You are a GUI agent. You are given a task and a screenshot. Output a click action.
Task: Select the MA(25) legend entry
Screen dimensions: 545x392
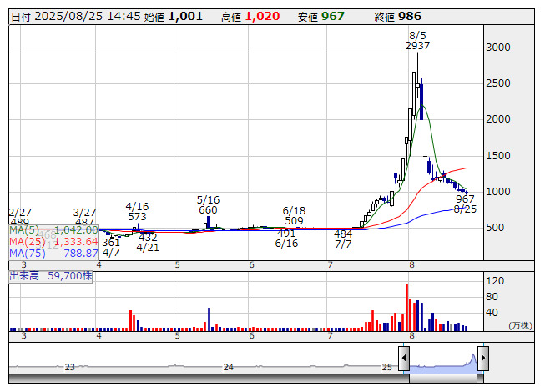[x=53, y=241]
